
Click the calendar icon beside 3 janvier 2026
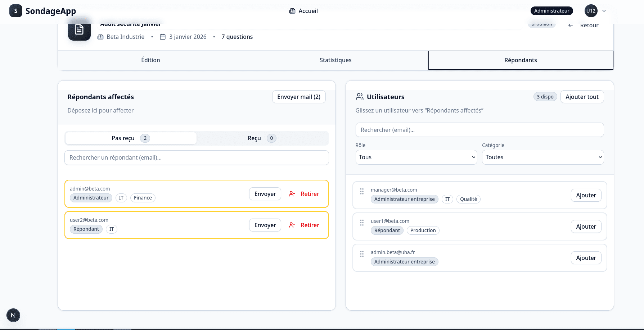click(163, 37)
